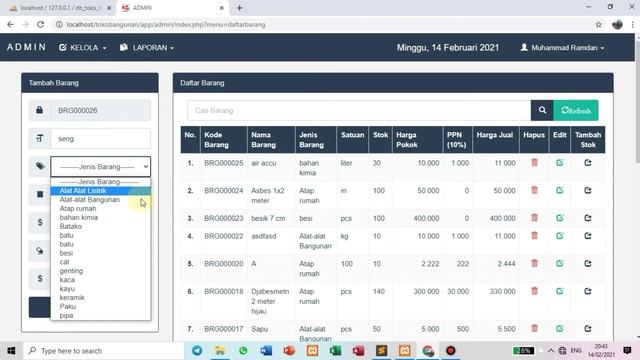Open the KELOLA dropdown menu
The image size is (640, 360).
point(83,48)
